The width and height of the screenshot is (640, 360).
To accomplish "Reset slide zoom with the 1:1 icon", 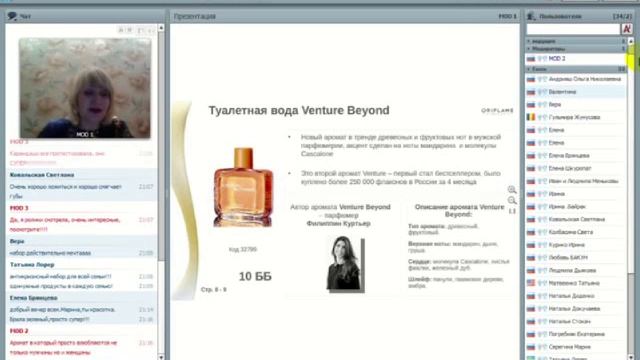I will coord(512,211).
